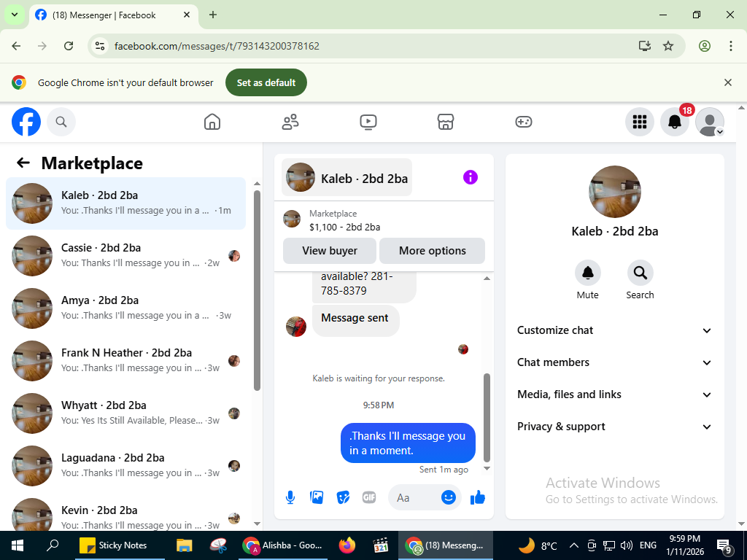Open the Friends icon
This screenshot has height=560, width=747.
[x=290, y=122]
